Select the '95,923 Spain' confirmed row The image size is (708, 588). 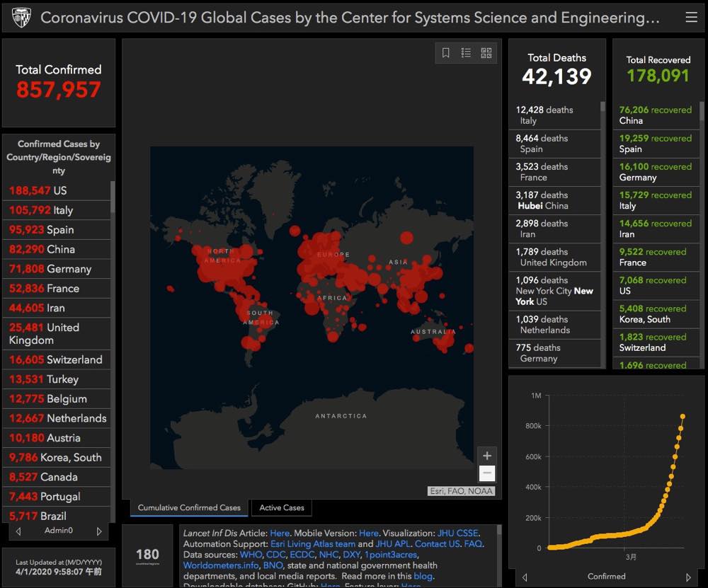point(57,230)
